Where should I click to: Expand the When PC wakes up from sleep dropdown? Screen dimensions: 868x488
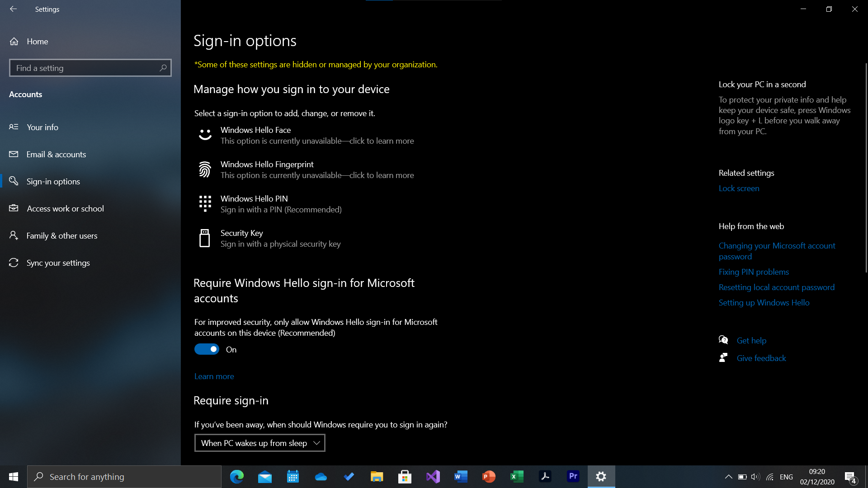pyautogui.click(x=260, y=443)
